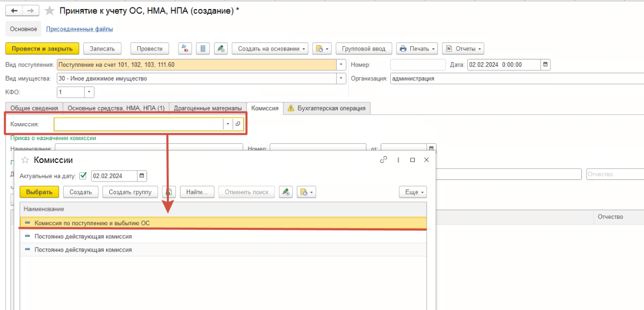
Task: Click the Найти... button
Action: (197, 192)
